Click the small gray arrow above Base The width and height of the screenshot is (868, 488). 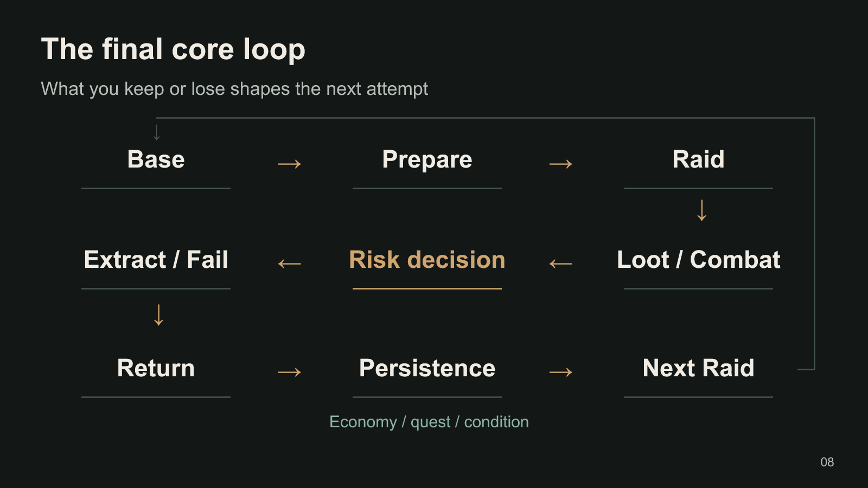pos(157,132)
